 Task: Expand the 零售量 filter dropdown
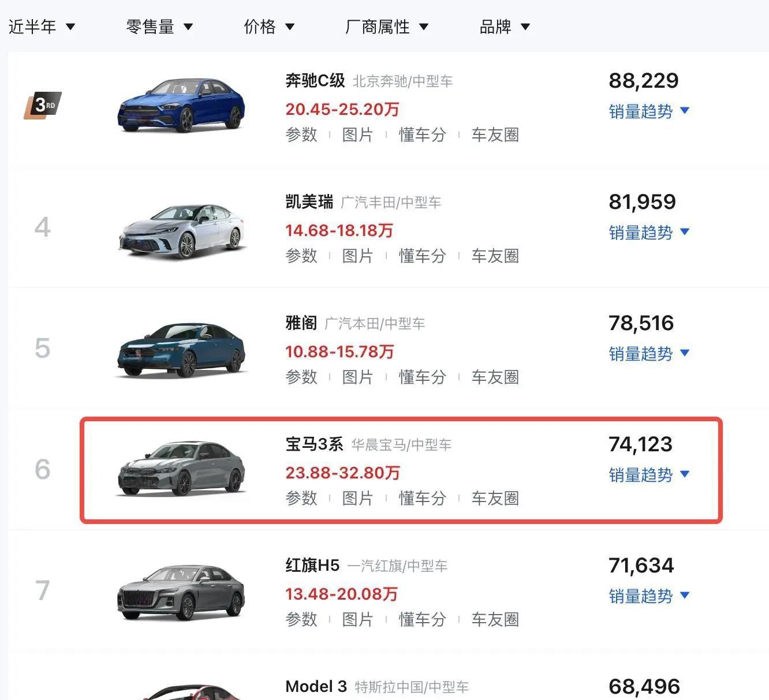[x=159, y=27]
